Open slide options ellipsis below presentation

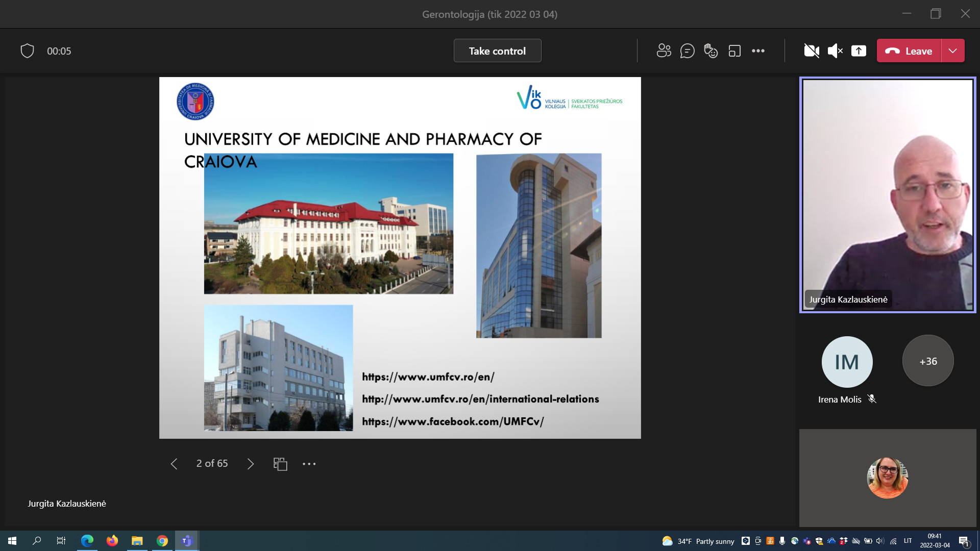pyautogui.click(x=309, y=464)
